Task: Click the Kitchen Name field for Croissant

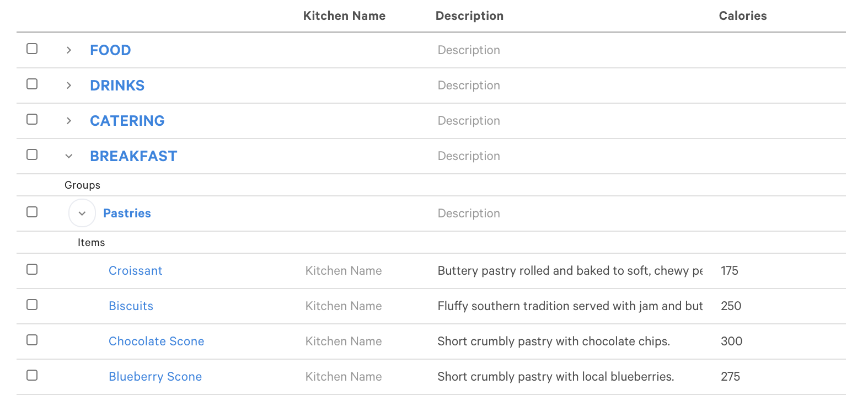Action: 344,271
